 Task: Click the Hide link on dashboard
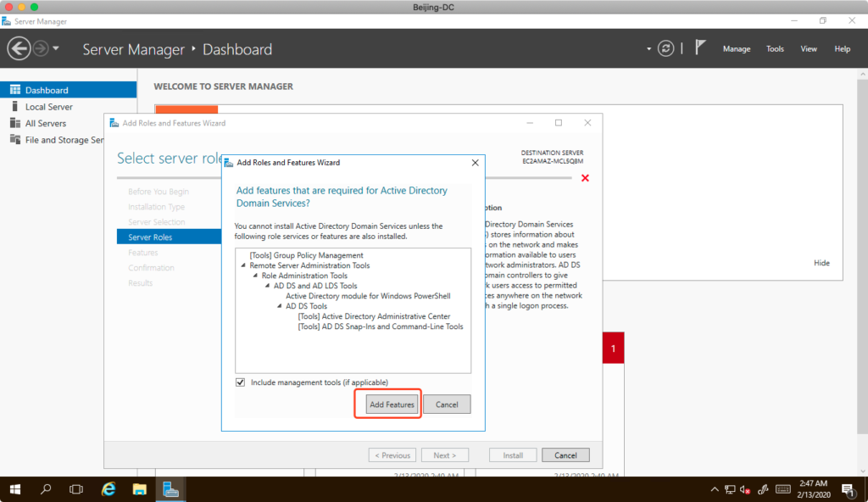coord(821,263)
